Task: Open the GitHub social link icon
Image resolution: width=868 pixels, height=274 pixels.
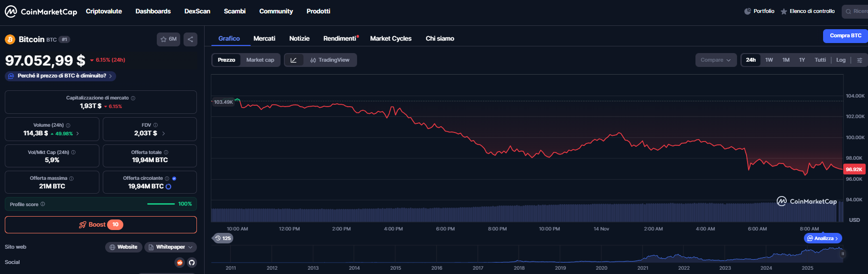Action: pos(192,263)
